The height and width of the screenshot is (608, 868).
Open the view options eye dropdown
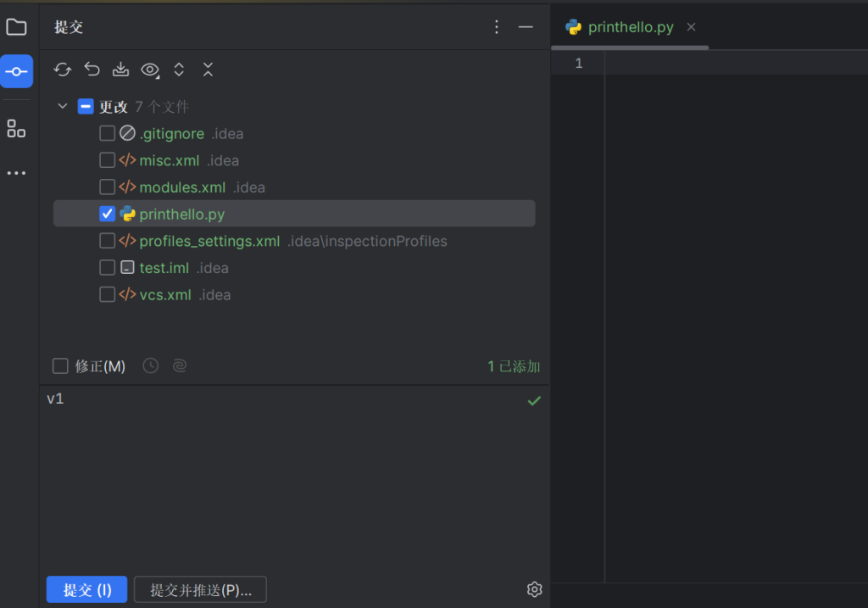[150, 70]
